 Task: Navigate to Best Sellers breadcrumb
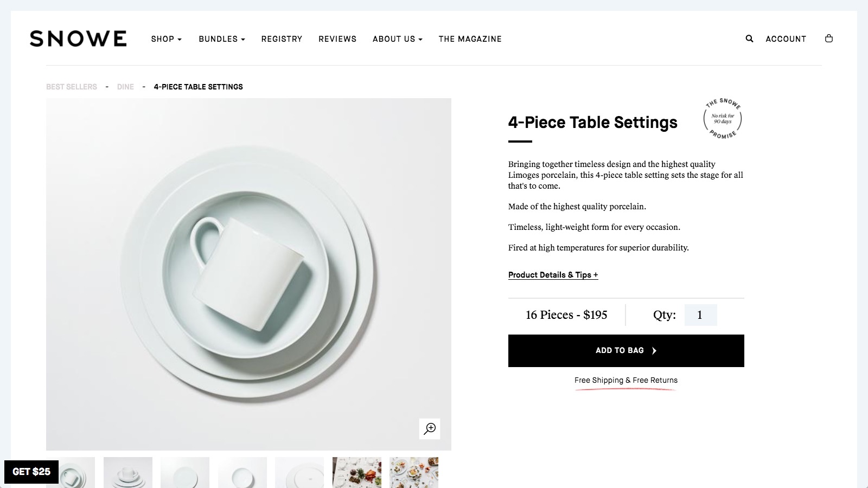(72, 87)
